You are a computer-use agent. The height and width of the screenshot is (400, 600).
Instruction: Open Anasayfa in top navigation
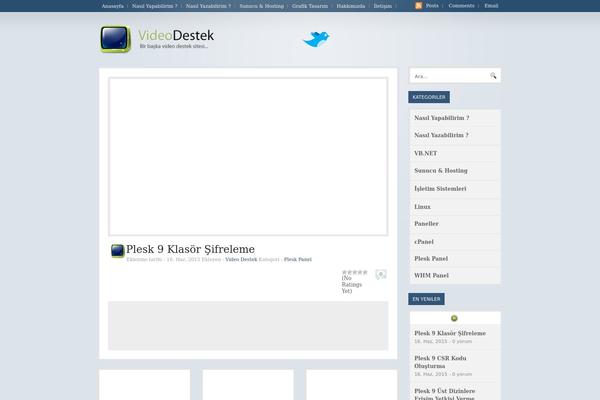click(112, 6)
